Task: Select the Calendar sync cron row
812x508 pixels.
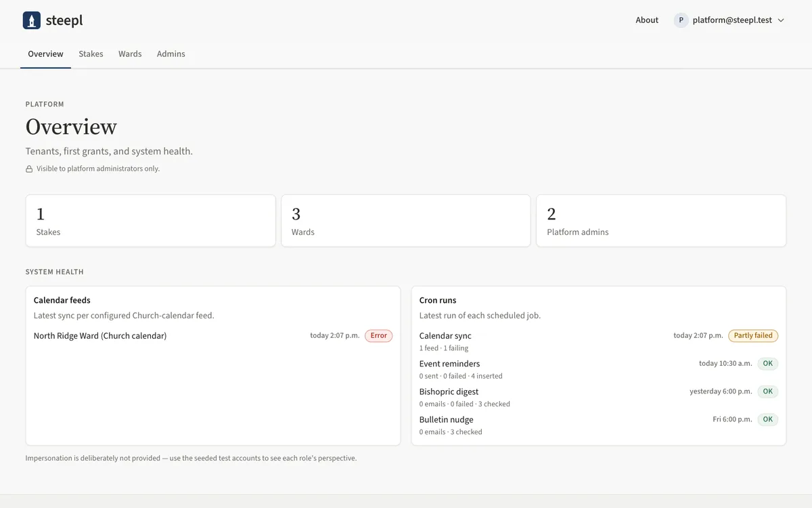Action: (x=599, y=341)
